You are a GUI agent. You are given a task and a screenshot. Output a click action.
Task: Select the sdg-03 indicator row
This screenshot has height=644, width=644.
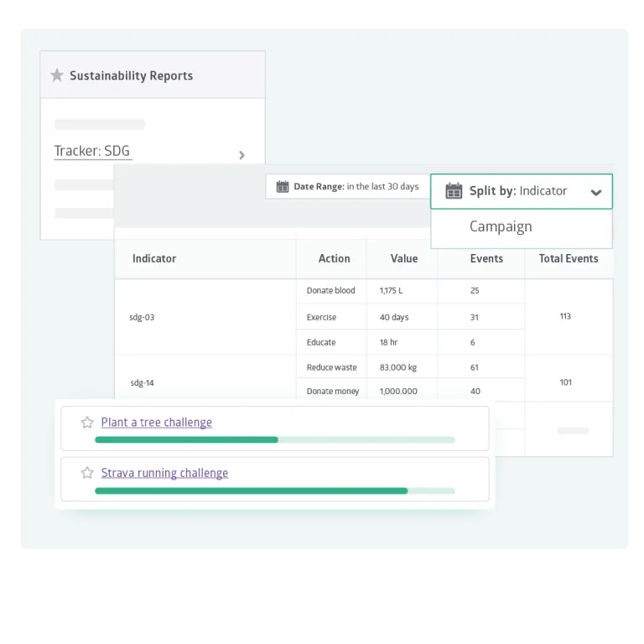click(143, 317)
